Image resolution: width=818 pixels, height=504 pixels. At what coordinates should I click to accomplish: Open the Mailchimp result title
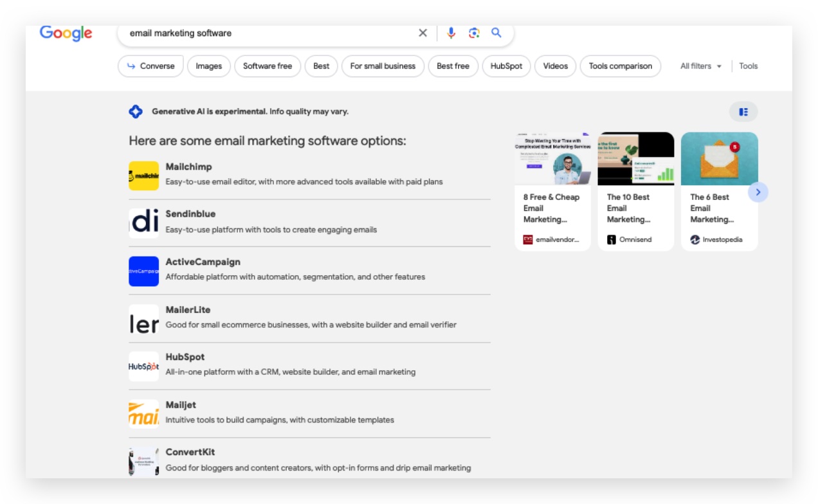188,167
